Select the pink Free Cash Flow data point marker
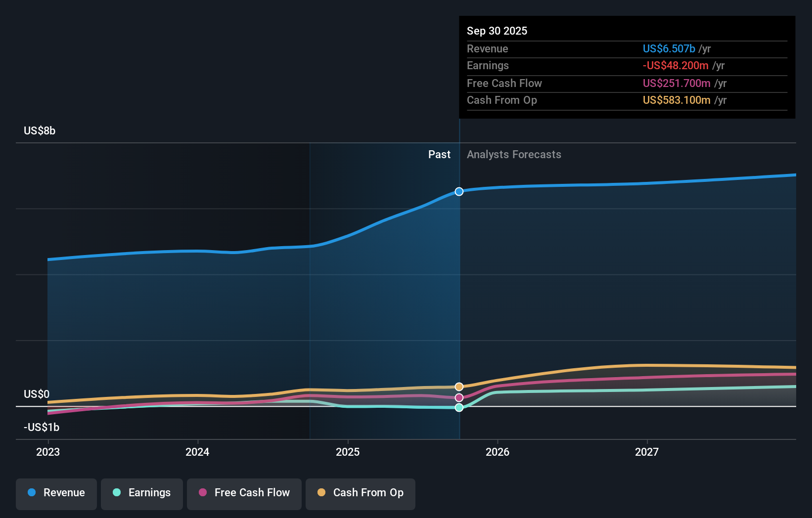The height and width of the screenshot is (518, 812). [x=459, y=397]
